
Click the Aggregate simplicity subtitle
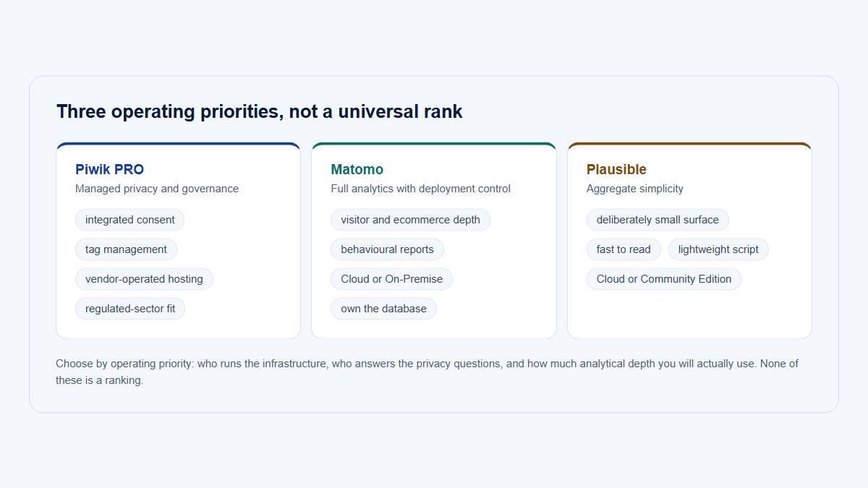tap(635, 189)
